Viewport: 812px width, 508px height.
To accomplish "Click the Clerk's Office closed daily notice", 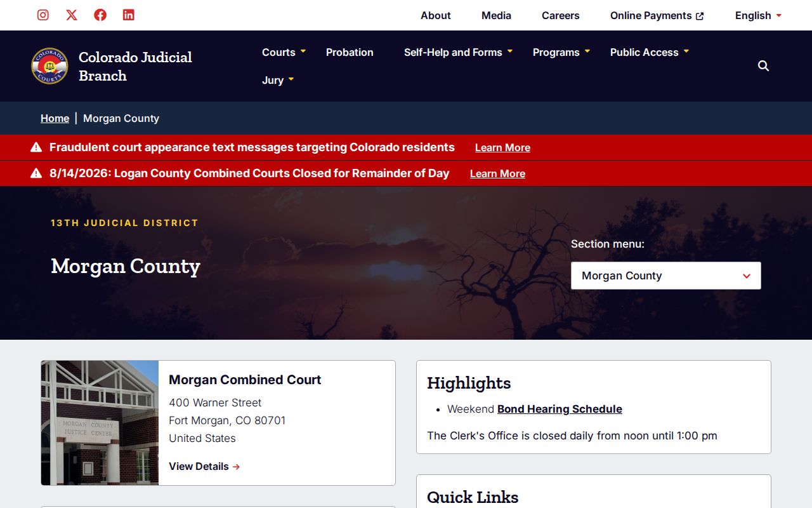I will (572, 436).
